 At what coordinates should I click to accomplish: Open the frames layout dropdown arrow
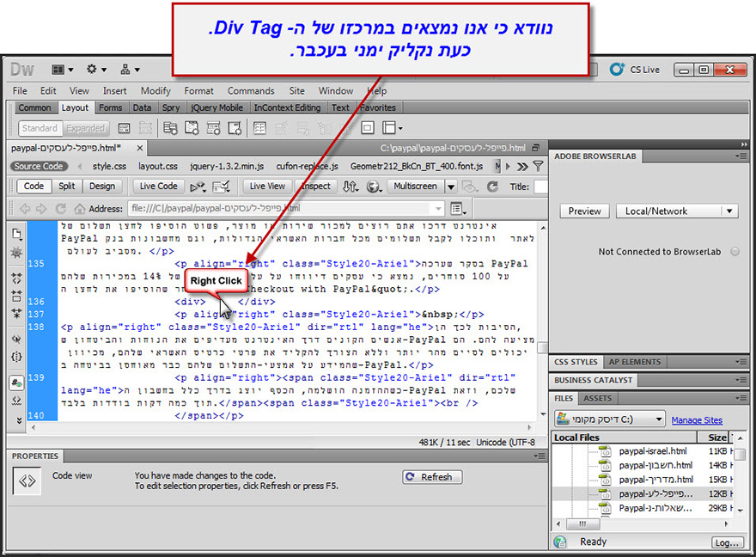pos(400,129)
